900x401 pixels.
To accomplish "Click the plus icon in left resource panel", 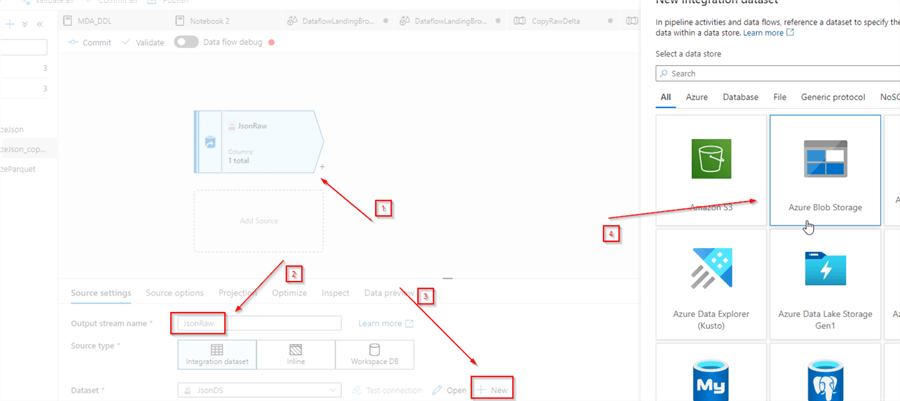I will pos(10,24).
